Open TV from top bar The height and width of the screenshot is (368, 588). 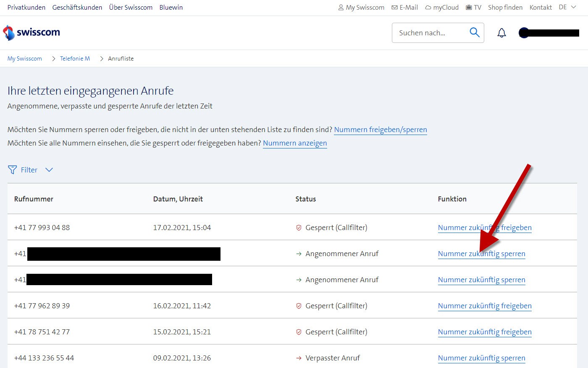click(x=473, y=8)
